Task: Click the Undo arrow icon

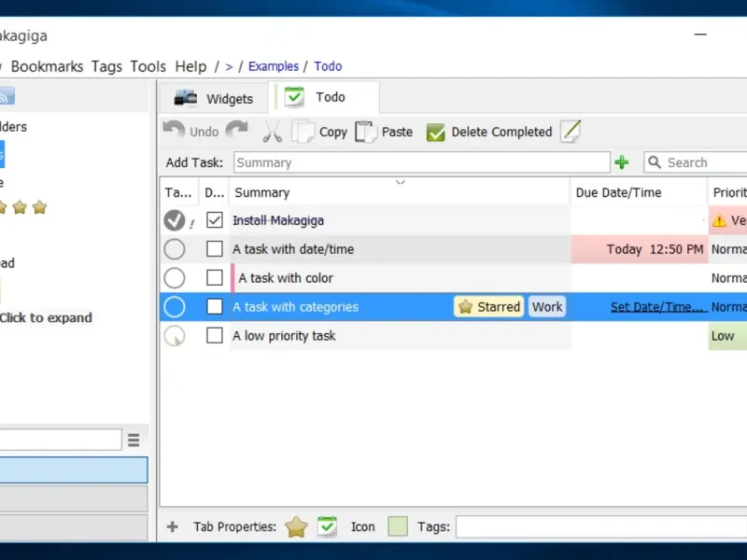Action: pos(174,131)
